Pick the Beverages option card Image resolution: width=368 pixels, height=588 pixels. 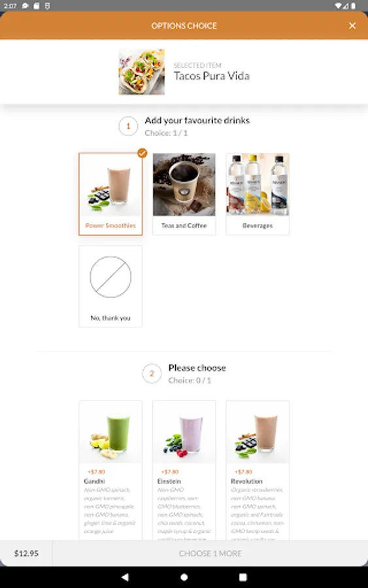(258, 194)
